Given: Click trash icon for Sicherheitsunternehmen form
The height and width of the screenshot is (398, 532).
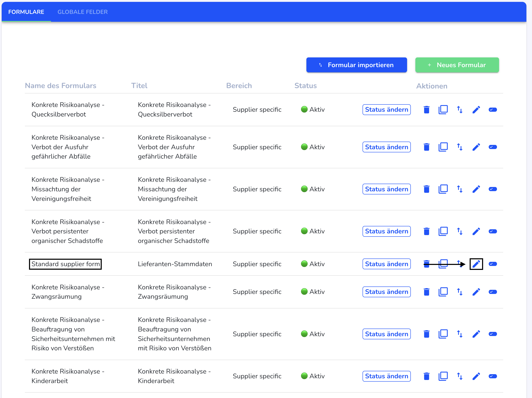Looking at the screenshot, I should 426,334.
